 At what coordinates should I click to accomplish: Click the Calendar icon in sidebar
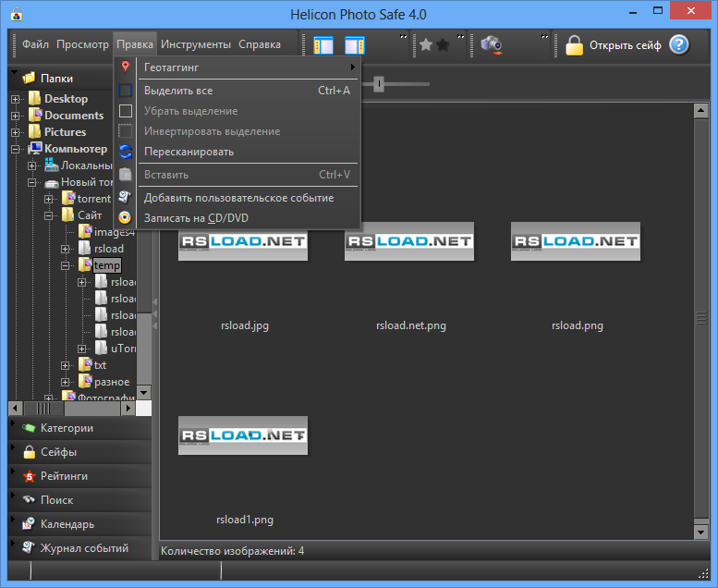click(x=29, y=524)
